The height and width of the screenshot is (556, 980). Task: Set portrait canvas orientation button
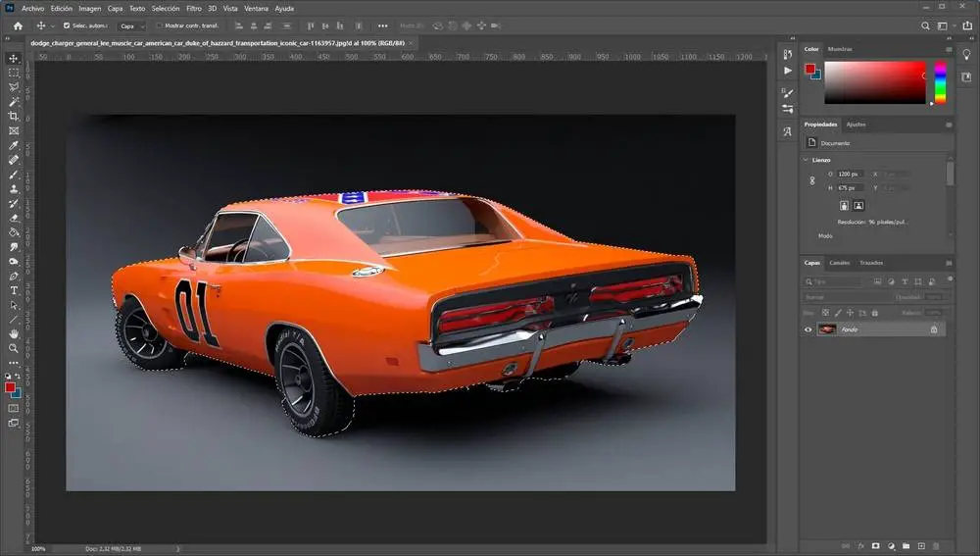pyautogui.click(x=844, y=206)
